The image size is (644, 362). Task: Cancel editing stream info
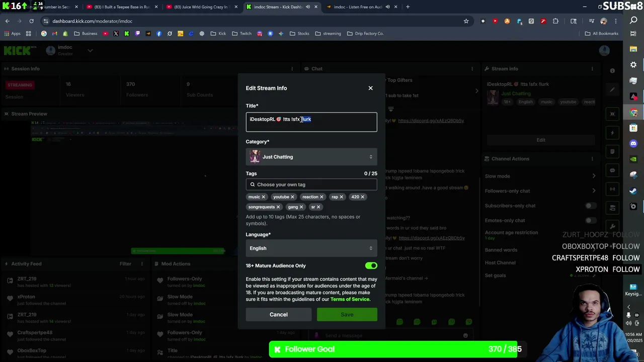pos(279,315)
